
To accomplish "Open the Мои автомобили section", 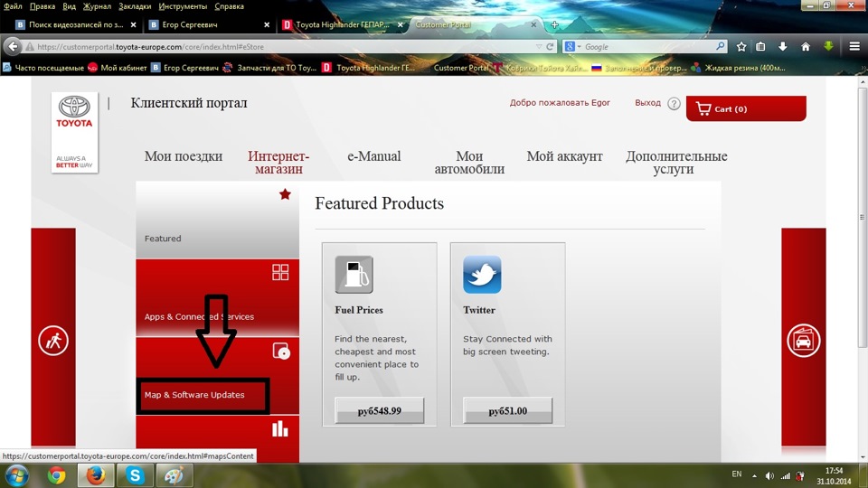I will click(469, 162).
